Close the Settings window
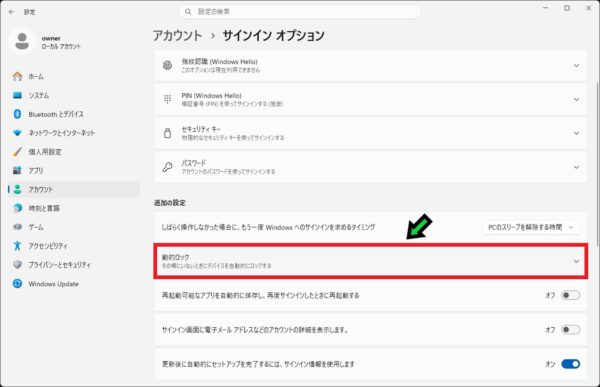 [x=589, y=8]
